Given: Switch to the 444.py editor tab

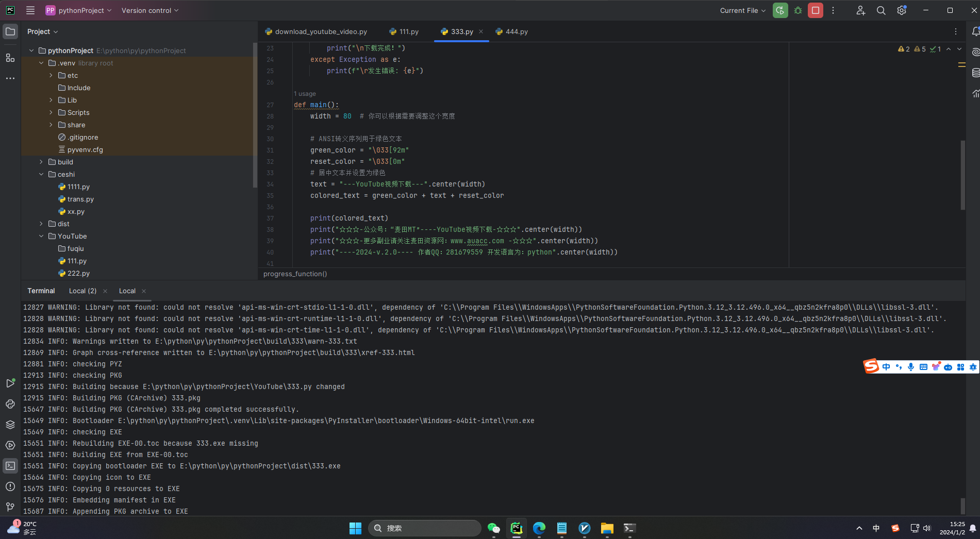Looking at the screenshot, I should pyautogui.click(x=512, y=31).
